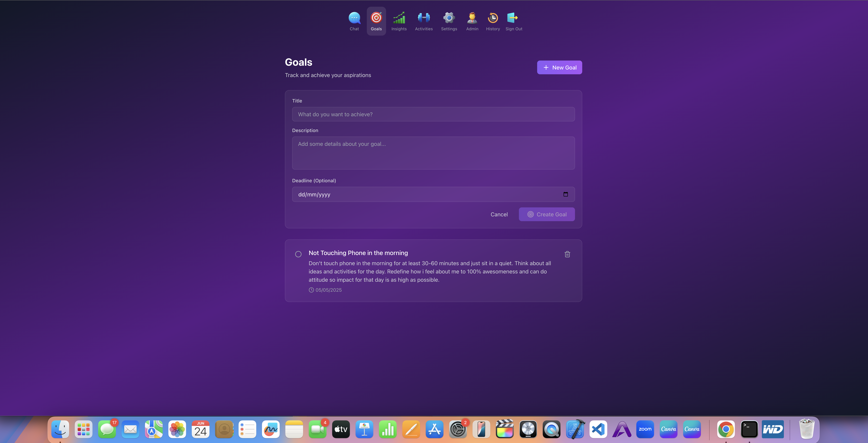
Task: Open Contacts from the dock
Action: (224, 429)
